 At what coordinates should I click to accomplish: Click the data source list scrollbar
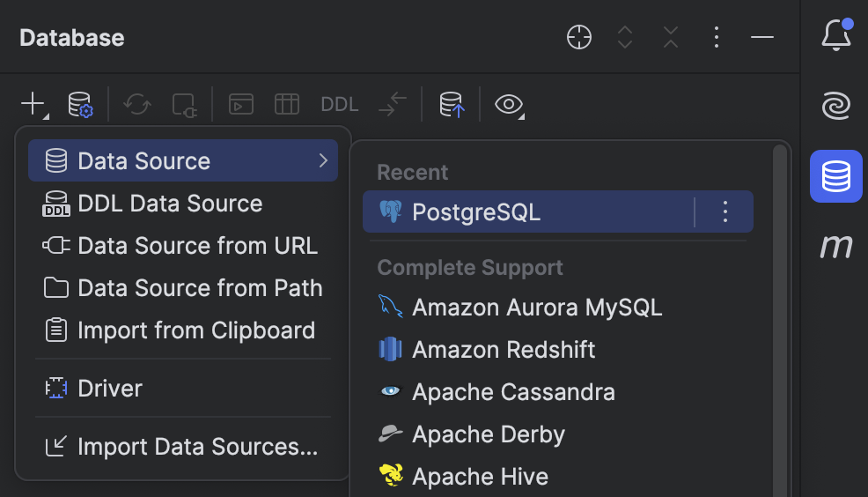[779, 322]
